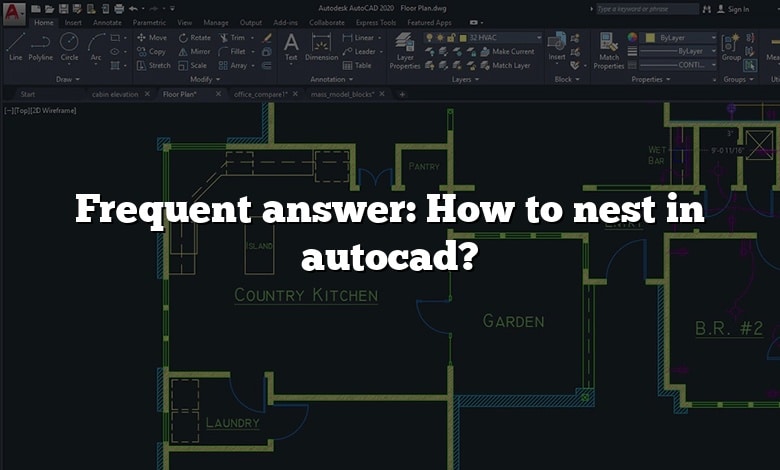Click the Mirror tool
Screen dimensions: 780x470
[194, 51]
